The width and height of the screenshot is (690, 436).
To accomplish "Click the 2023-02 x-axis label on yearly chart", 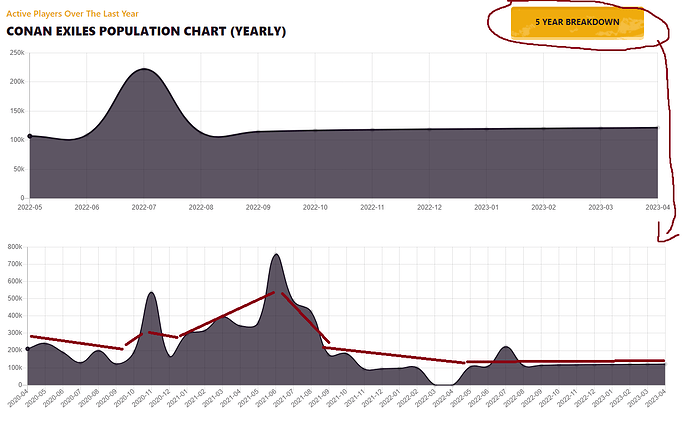I will point(543,207).
